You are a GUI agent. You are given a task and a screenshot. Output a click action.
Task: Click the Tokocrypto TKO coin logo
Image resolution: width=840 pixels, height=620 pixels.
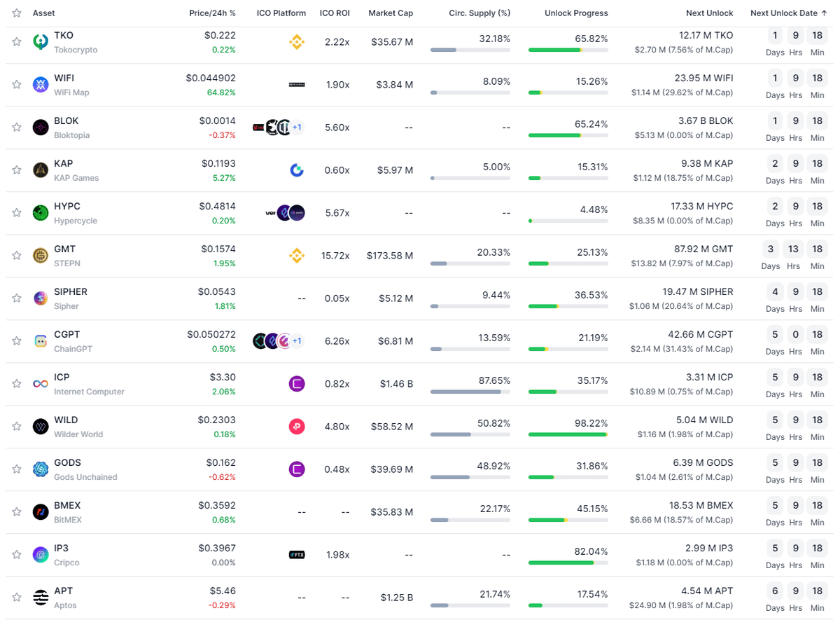pyautogui.click(x=41, y=42)
